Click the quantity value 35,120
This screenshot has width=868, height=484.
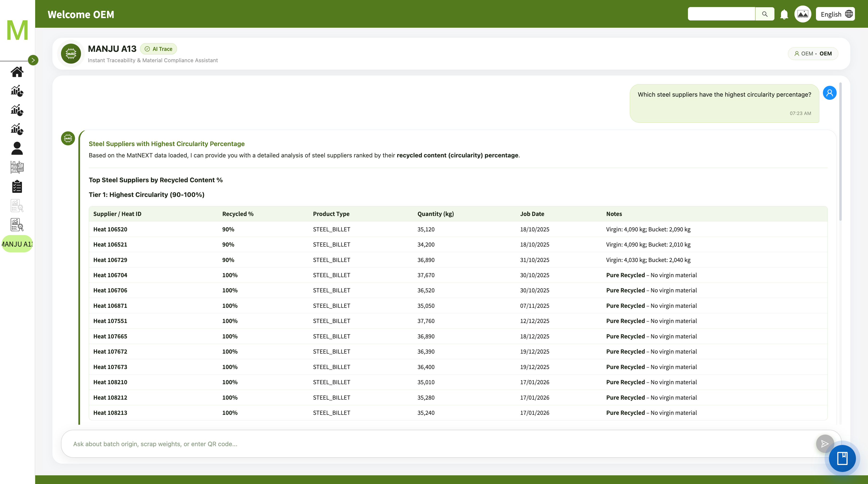pos(426,229)
